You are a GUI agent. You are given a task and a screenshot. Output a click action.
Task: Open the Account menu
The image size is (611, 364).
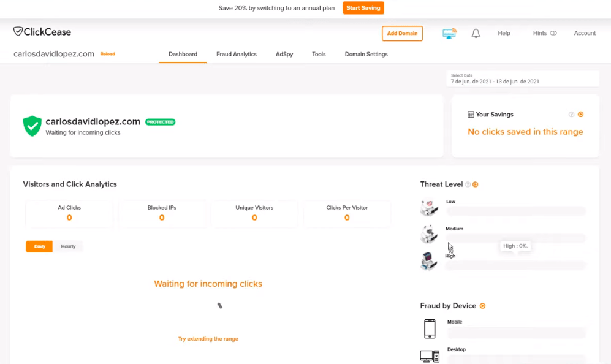click(x=585, y=33)
